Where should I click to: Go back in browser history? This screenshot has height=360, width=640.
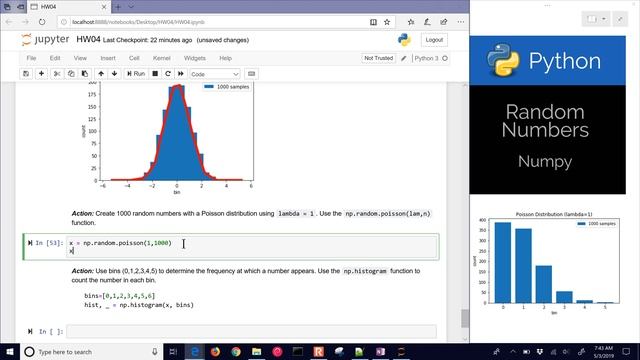[x=9, y=22]
